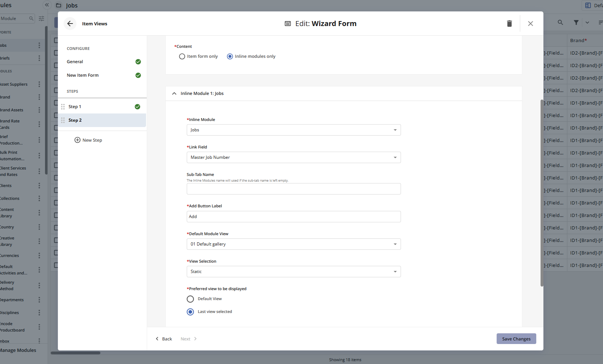Collapse the Inline Module 1: Jobs section
Image resolution: width=603 pixels, height=364 pixels.
click(174, 93)
